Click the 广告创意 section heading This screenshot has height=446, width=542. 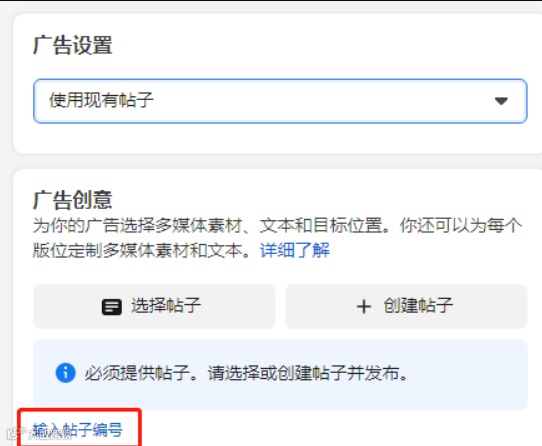pyautogui.click(x=73, y=200)
